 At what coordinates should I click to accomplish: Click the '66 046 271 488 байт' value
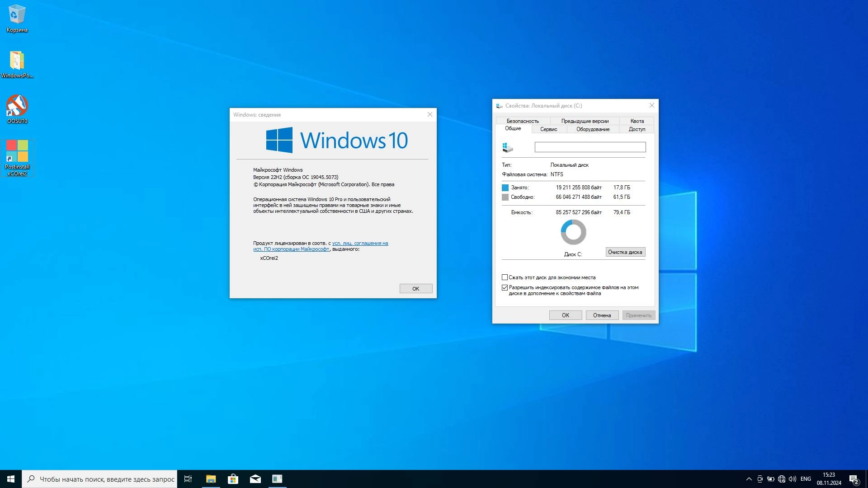click(x=579, y=197)
